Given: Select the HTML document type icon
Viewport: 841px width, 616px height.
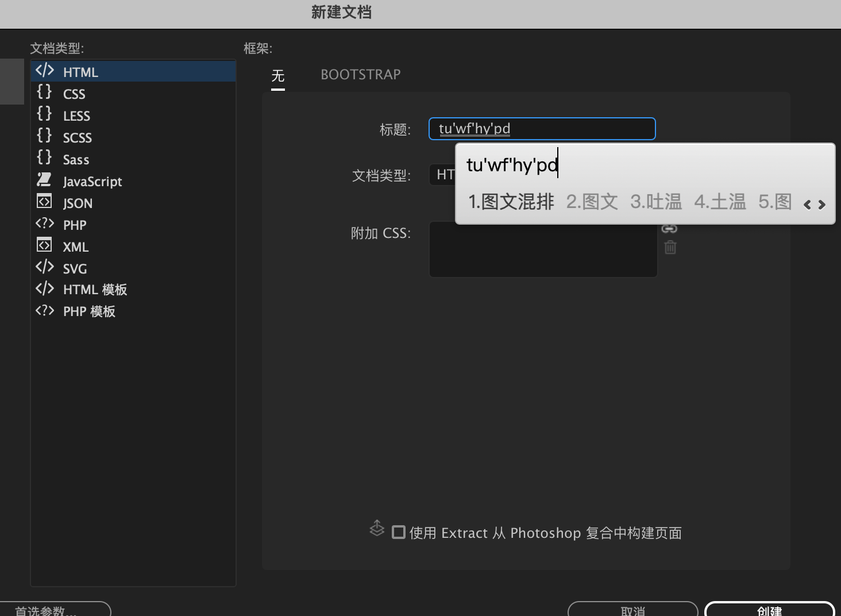Looking at the screenshot, I should 45,71.
